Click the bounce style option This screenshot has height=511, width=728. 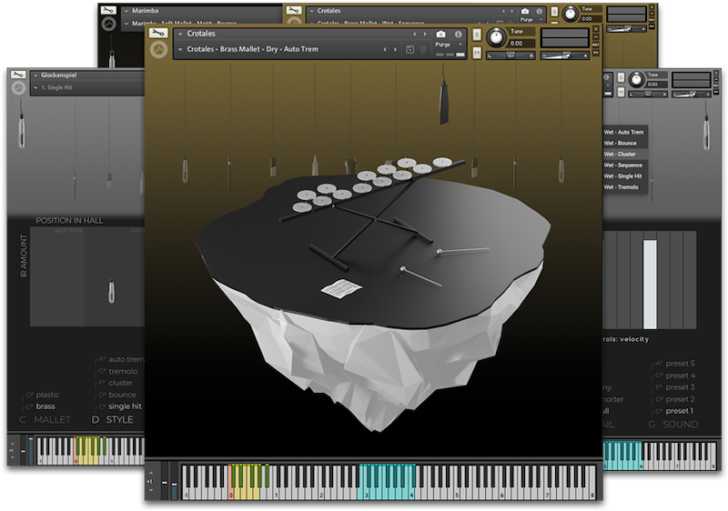(122, 394)
